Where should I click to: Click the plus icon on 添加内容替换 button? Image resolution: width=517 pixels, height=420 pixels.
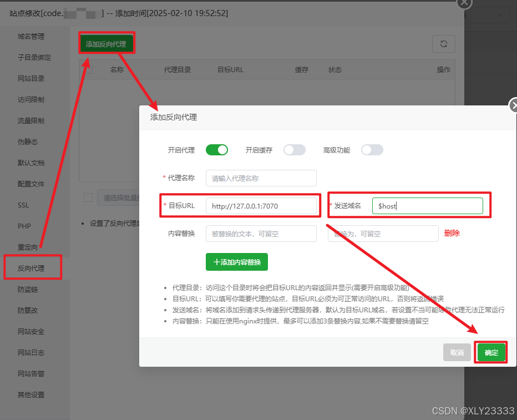click(x=216, y=262)
